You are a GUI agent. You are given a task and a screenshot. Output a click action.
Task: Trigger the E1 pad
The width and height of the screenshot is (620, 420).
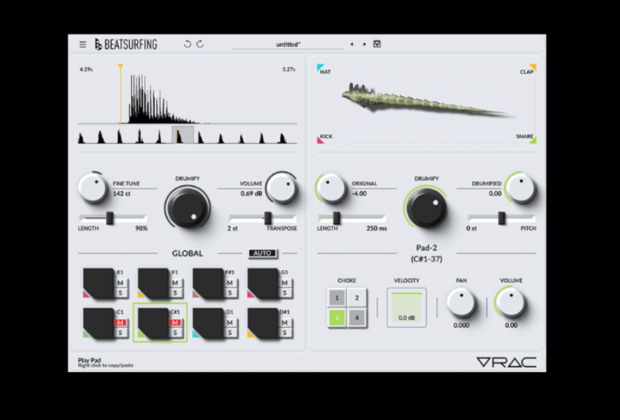[x=98, y=283]
